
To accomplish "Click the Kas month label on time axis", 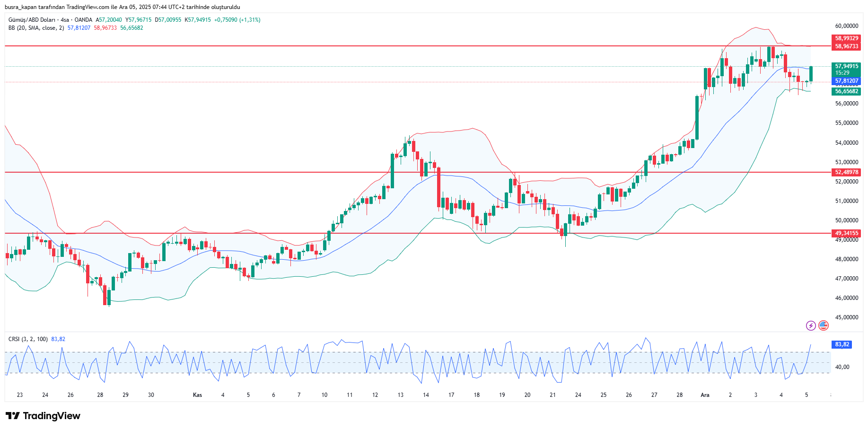I will (x=197, y=395).
